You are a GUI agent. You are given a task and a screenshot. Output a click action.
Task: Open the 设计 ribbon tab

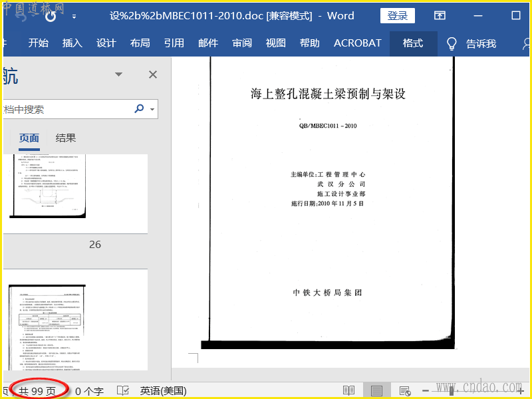[106, 43]
